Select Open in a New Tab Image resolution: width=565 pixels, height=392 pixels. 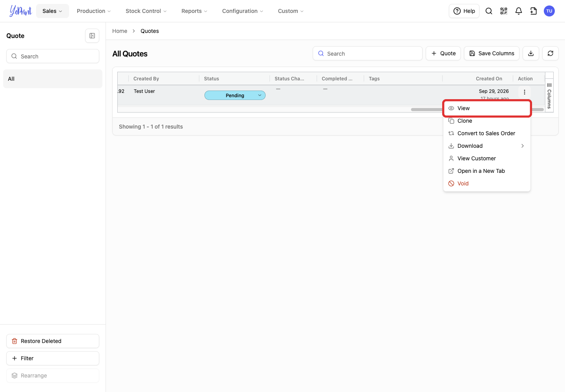pos(487,171)
